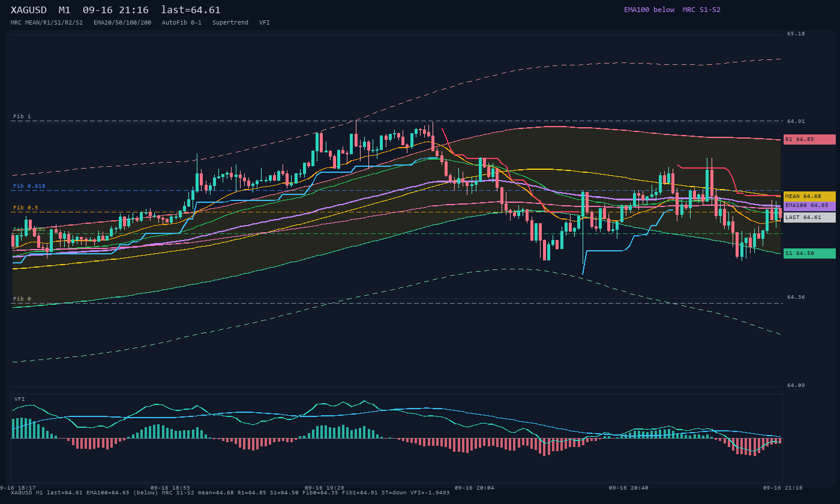Click the VFI label in the indicator panel
The image size is (840, 504).
(20, 399)
